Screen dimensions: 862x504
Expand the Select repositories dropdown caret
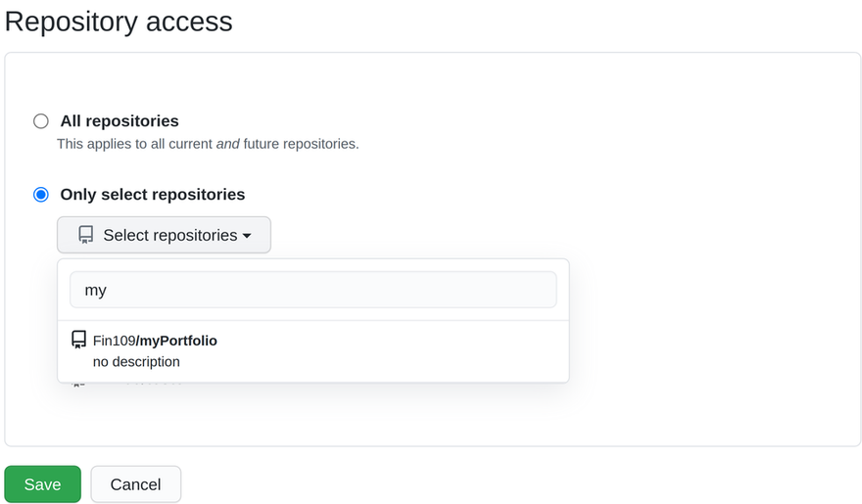point(247,236)
